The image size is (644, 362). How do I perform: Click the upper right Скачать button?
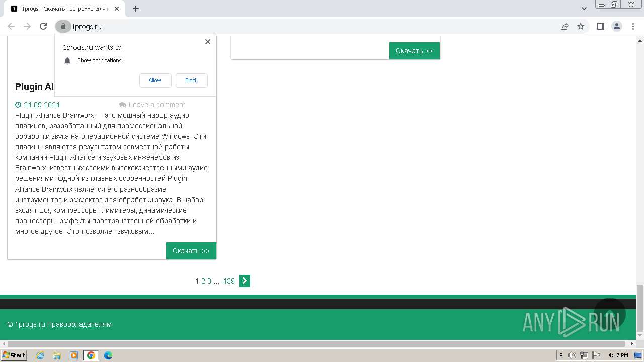[415, 51]
